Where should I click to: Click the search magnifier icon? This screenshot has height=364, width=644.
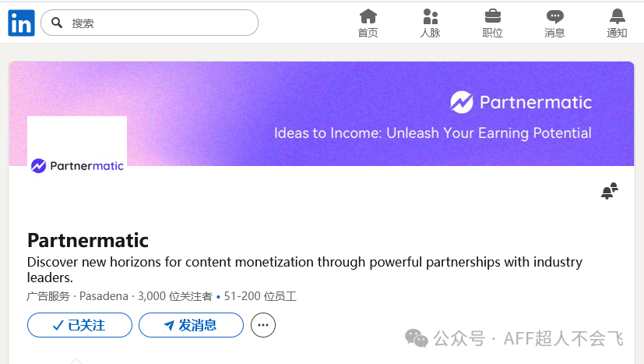(57, 23)
